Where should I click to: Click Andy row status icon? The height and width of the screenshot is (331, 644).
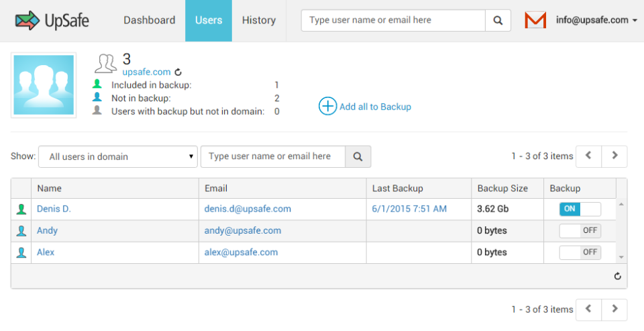(21, 231)
